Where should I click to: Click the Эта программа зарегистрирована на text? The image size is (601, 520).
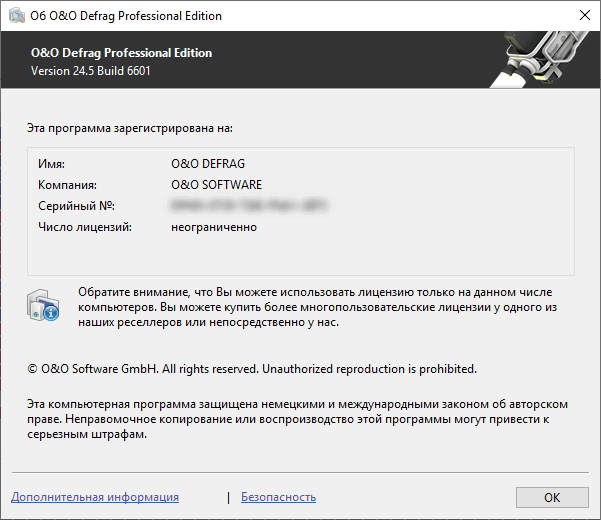click(x=130, y=128)
